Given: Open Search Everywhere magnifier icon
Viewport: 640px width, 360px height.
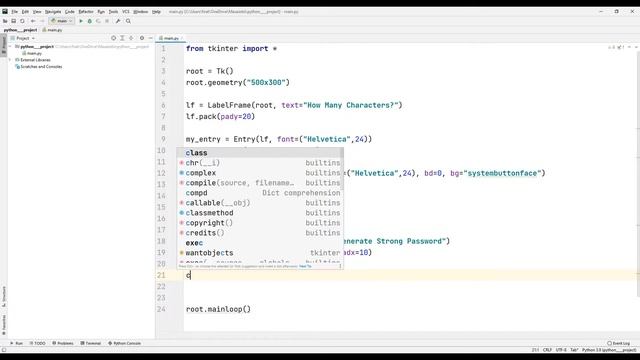Looking at the screenshot, I should pos(128,21).
